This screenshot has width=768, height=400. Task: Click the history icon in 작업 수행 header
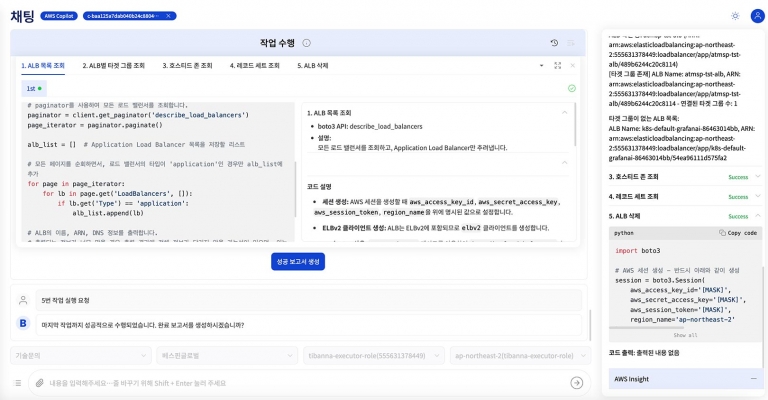554,43
